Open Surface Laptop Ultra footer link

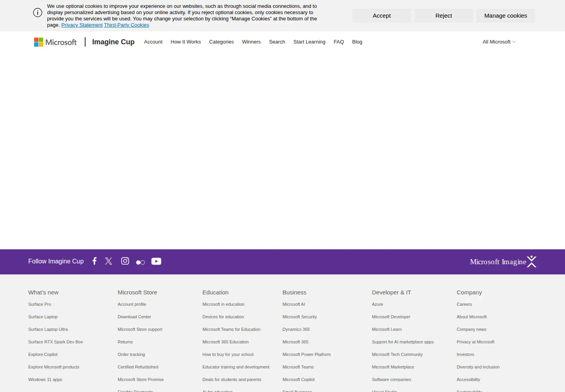[x=48, y=329]
